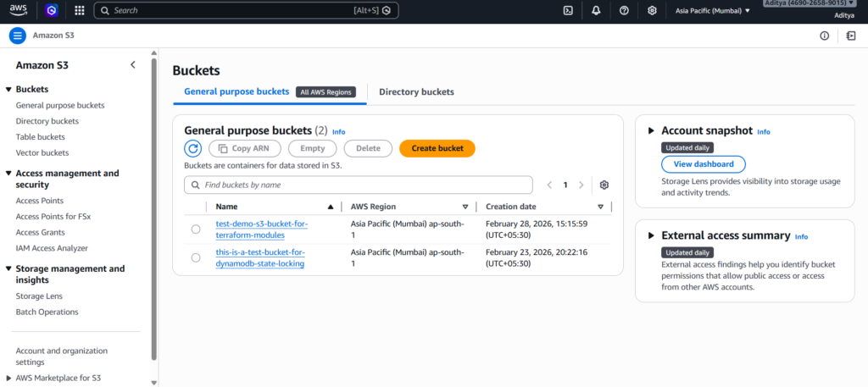Viewport: 868px width, 387px height.
Task: Select the dynamodb-state-locking bucket radio button
Action: 196,257
